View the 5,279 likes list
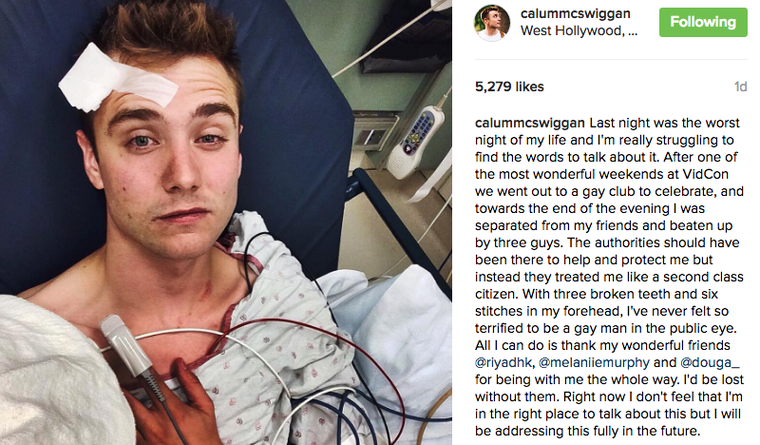The width and height of the screenshot is (760, 445). click(x=509, y=86)
